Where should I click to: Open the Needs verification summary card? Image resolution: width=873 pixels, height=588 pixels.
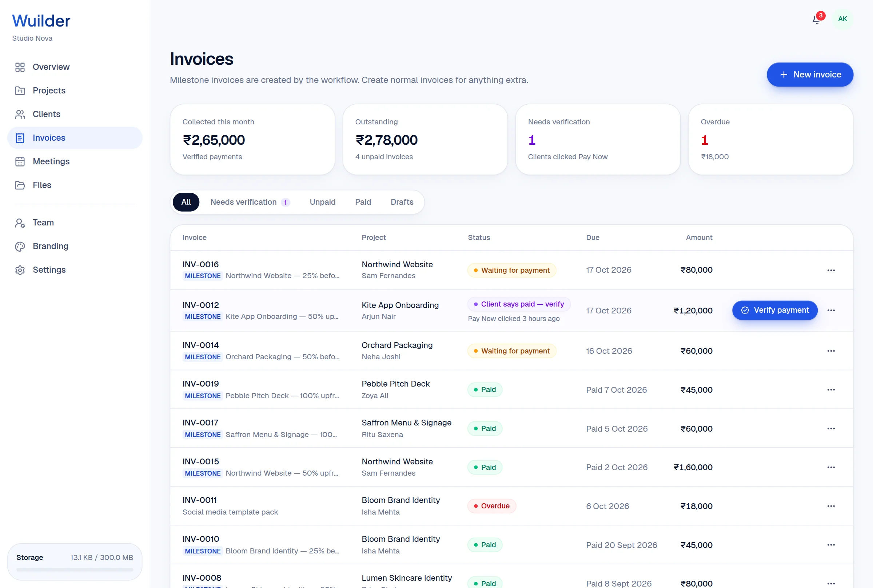(x=598, y=140)
